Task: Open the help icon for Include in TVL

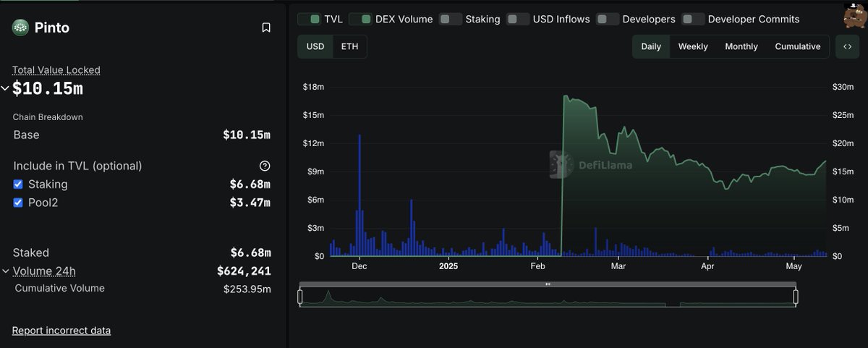Action: tap(265, 166)
